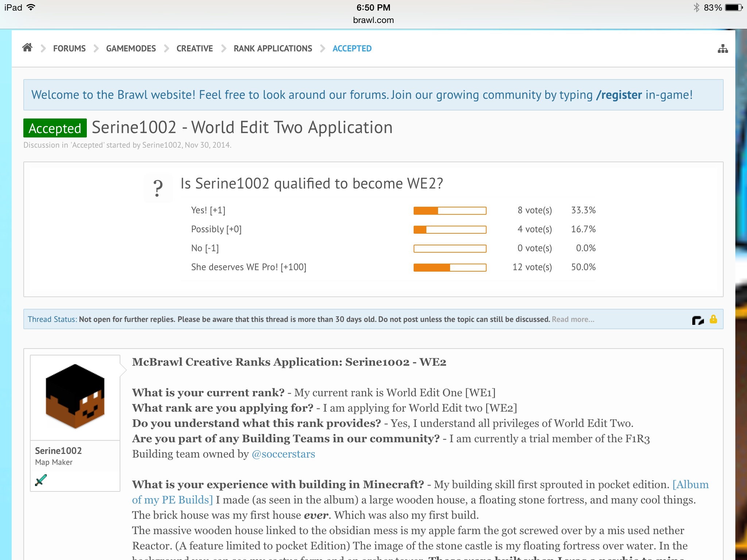Viewport: 747px width, 560px height.
Task: Open the @soccerstars mention link
Action: click(x=283, y=454)
